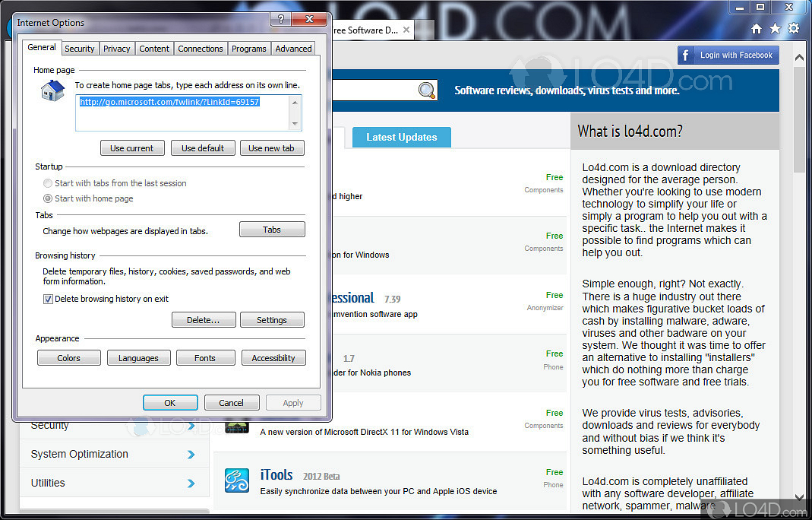The image size is (812, 520).
Task: Open the Latest Updates tab
Action: coord(401,138)
